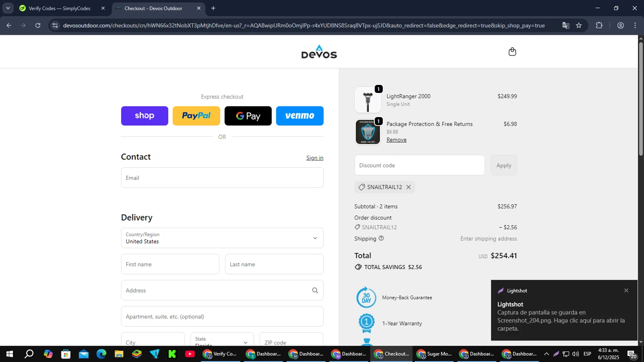
Task: Click the Total amount $254.41
Action: coord(504,256)
